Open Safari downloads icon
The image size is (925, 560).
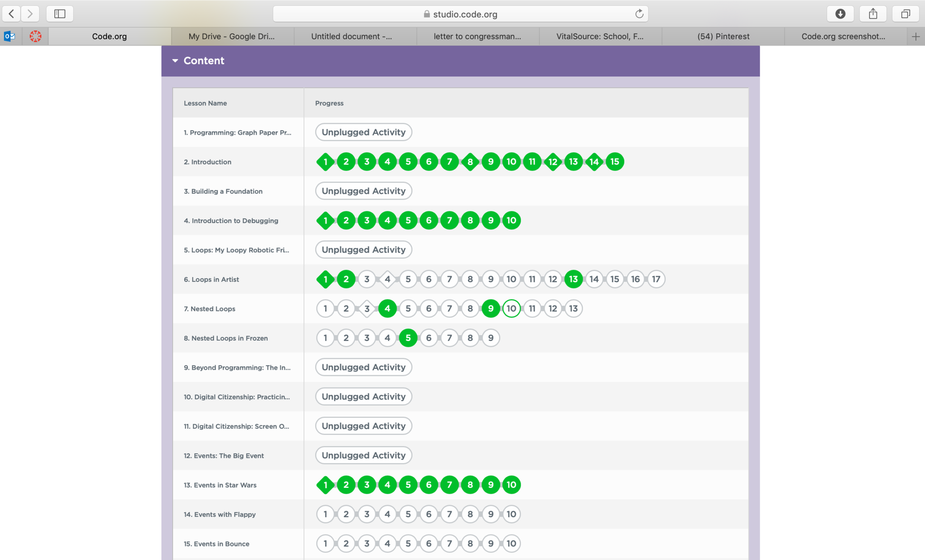840,14
